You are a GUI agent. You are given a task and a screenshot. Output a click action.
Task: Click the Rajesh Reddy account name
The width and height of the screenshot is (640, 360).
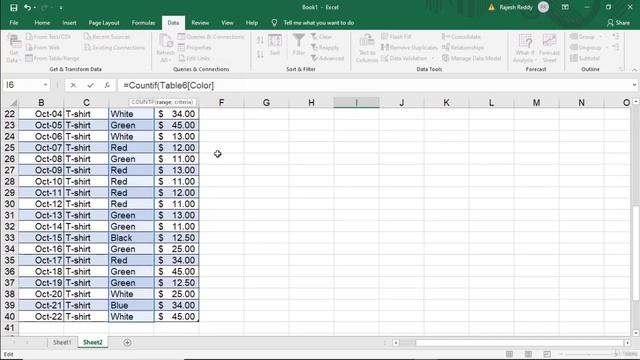click(x=516, y=7)
